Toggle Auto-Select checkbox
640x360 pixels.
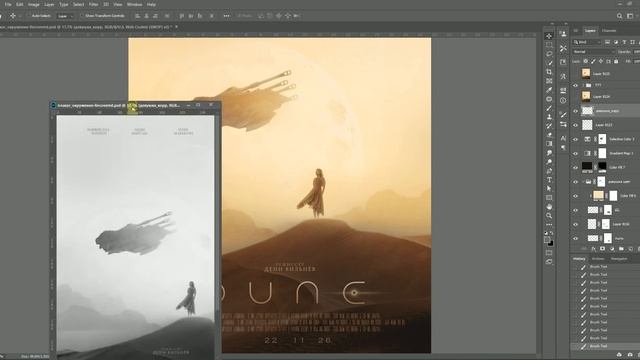[x=29, y=16]
